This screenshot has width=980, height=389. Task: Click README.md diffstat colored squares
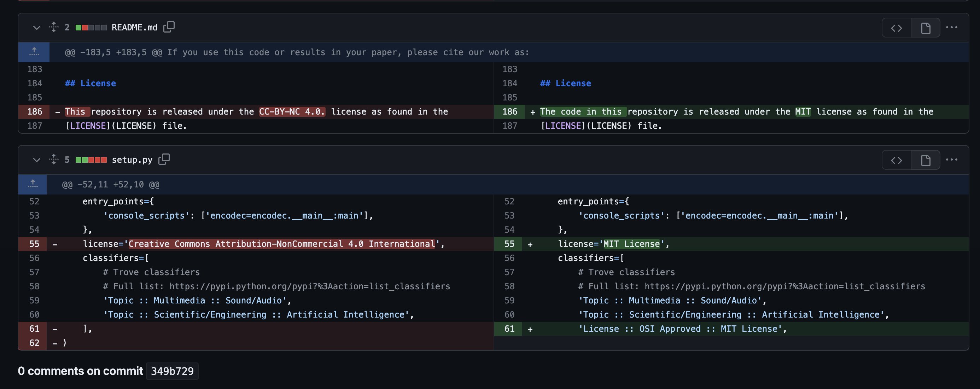(x=91, y=27)
